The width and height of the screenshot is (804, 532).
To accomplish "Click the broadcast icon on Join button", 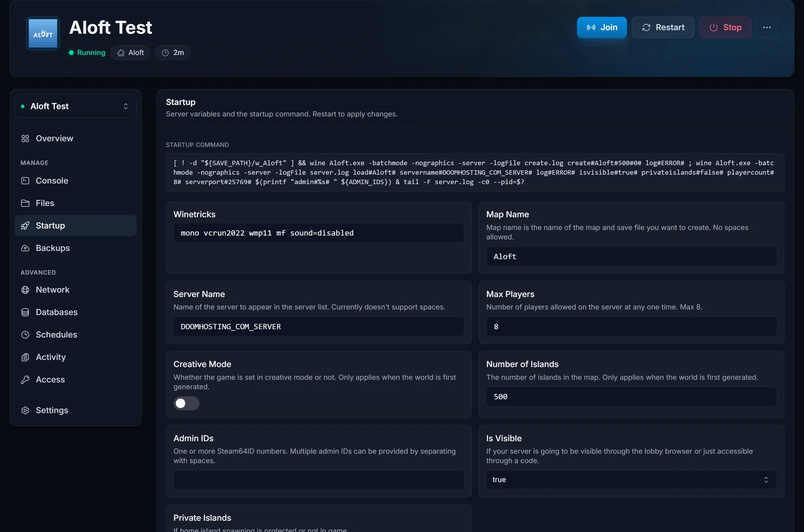I will click(x=591, y=28).
